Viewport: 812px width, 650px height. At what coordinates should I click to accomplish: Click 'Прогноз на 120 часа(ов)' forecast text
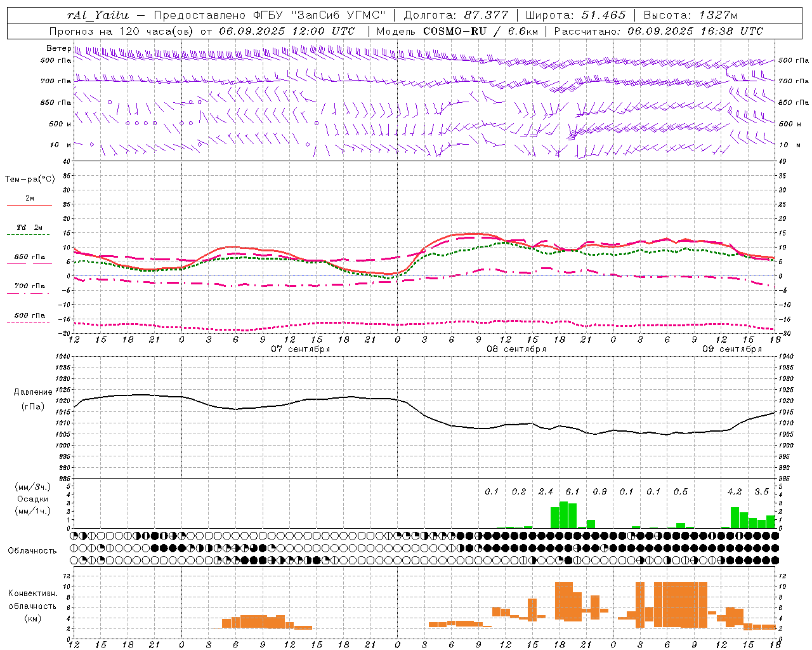pos(122,31)
